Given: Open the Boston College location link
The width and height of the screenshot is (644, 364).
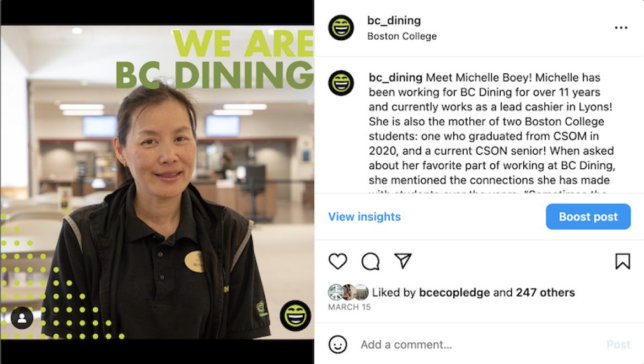Looking at the screenshot, I should click(x=402, y=36).
